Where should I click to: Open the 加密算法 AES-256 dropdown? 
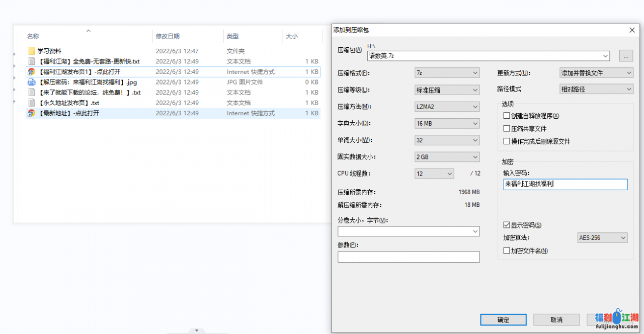point(602,237)
